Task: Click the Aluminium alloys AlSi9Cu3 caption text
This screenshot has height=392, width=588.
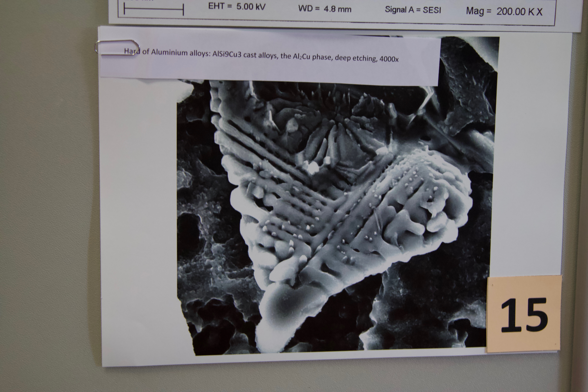Action: [261, 55]
